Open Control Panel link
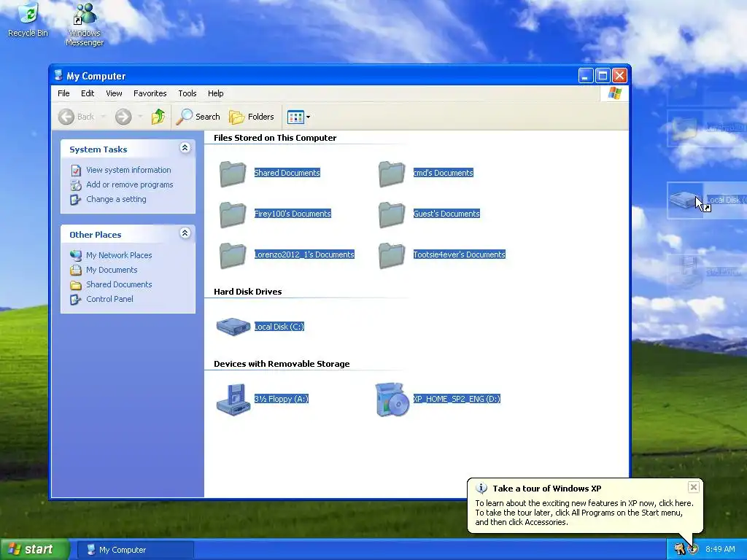747x560 pixels. (109, 300)
